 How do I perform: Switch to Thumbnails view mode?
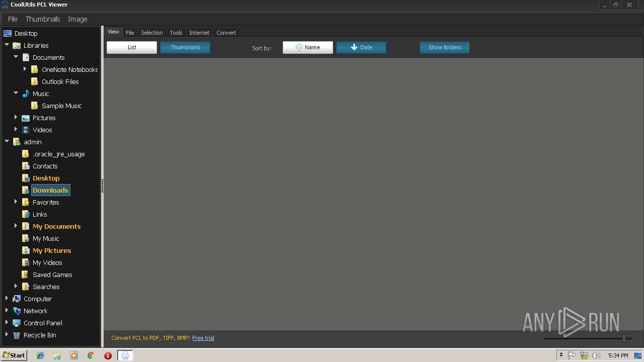185,47
